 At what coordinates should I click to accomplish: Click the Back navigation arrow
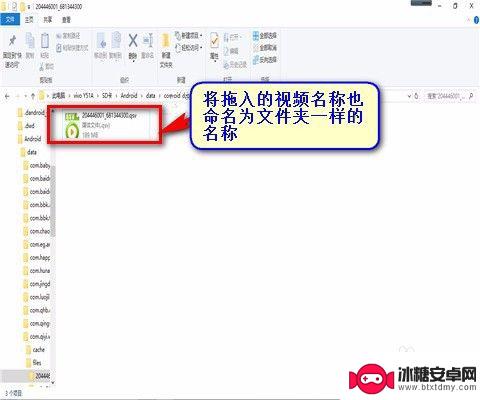tap(7, 96)
